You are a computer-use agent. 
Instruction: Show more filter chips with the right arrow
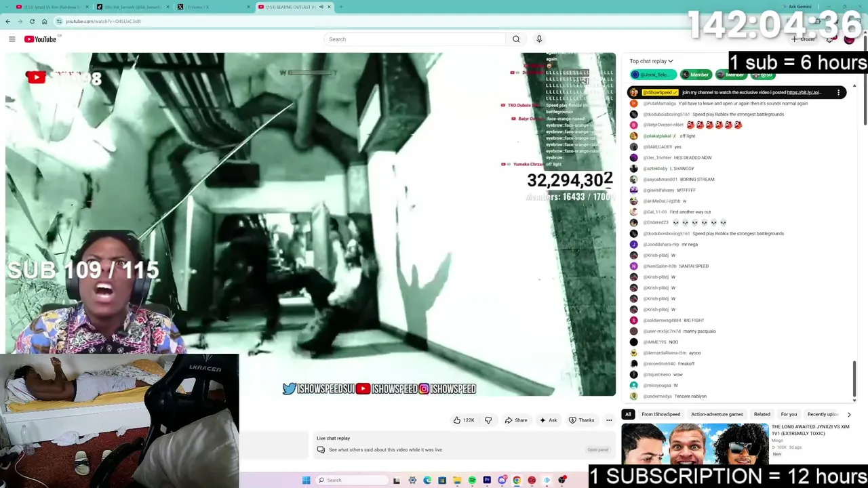pos(849,414)
